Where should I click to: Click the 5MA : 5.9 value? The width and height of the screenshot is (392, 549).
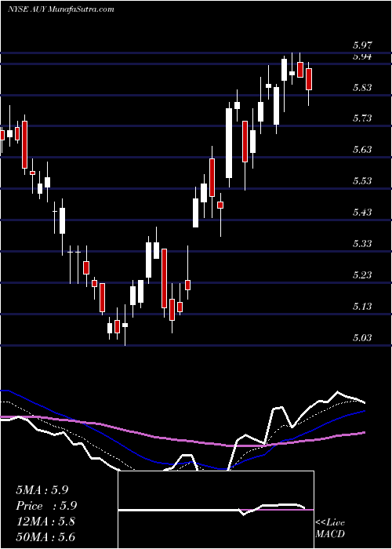click(x=42, y=490)
